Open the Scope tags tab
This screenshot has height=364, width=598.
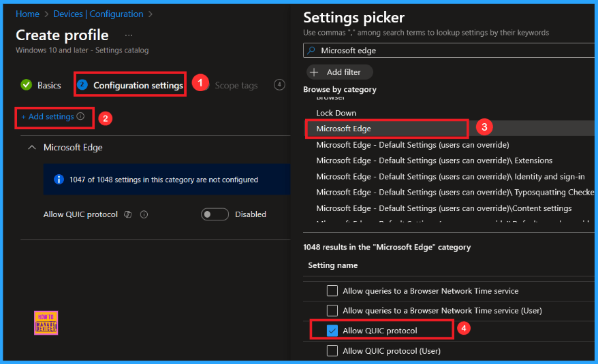click(236, 85)
